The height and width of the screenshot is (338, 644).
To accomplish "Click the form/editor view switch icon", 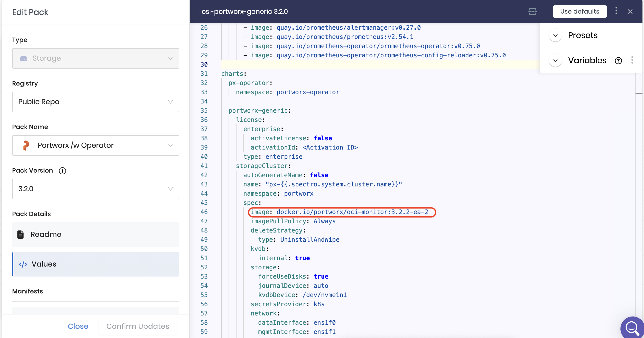I will (x=532, y=12).
